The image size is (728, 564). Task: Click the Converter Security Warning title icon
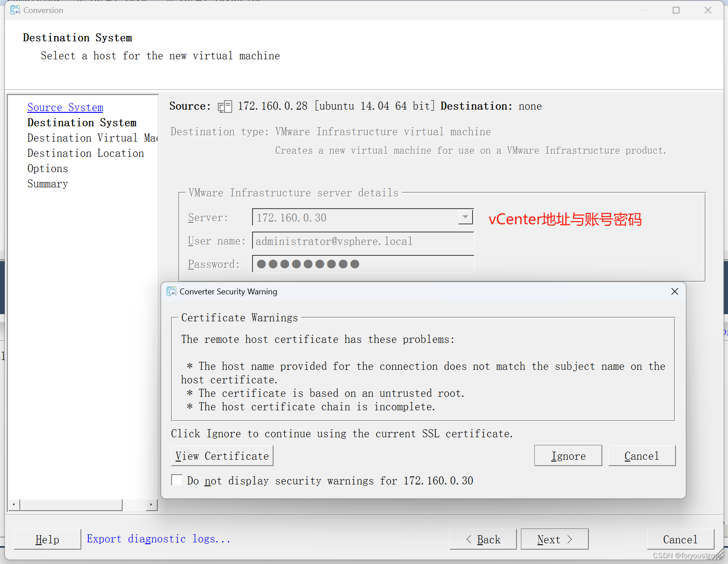point(172,291)
